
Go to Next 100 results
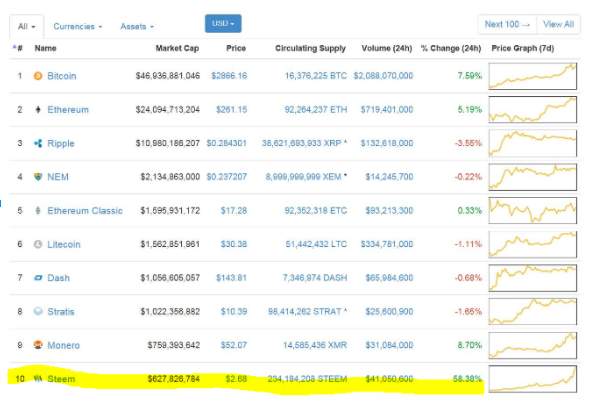click(507, 24)
